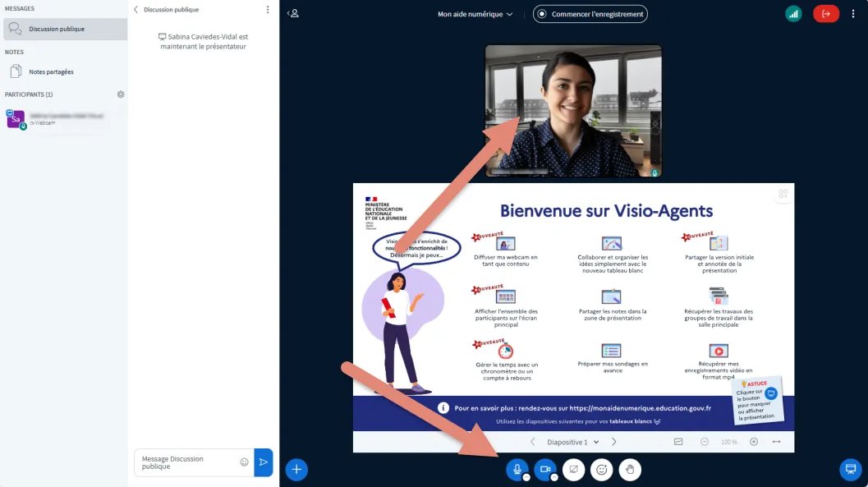Open the chat options three-dot menu
The image size is (868, 487).
tap(268, 10)
